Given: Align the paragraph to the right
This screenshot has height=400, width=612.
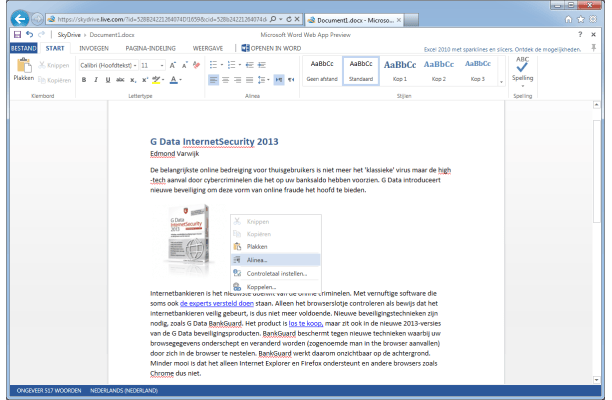Looking at the screenshot, I should pyautogui.click(x=237, y=80).
